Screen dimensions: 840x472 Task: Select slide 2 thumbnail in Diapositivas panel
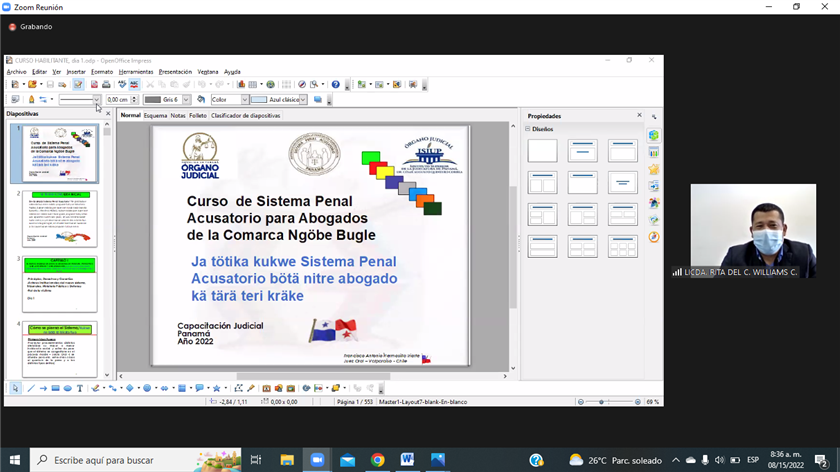pos(59,219)
